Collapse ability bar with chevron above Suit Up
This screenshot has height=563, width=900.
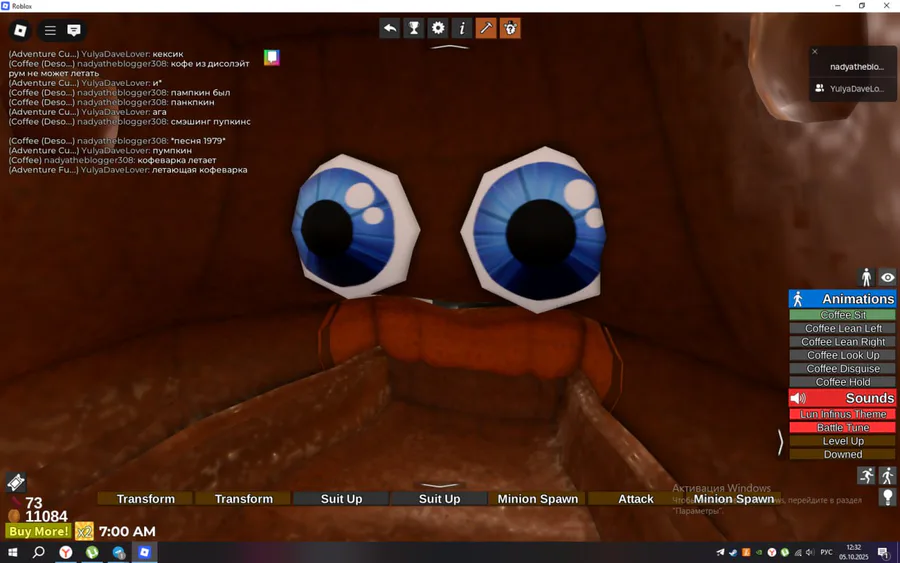(440, 486)
